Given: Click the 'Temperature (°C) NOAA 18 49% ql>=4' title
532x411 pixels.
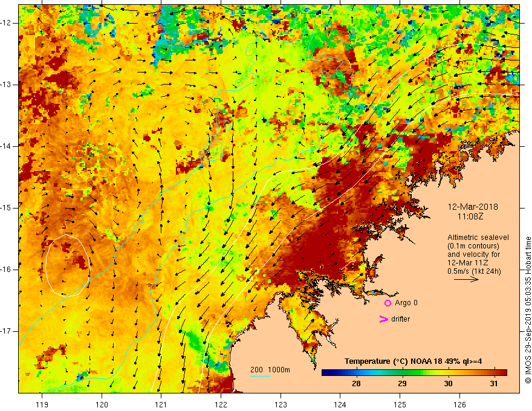Looking at the screenshot, I should (414, 361).
